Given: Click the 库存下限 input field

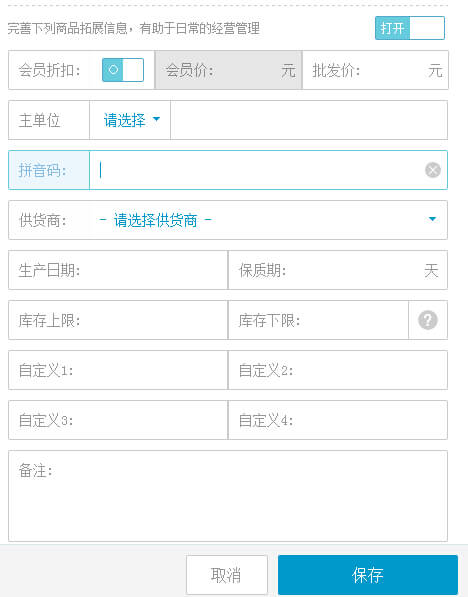Looking at the screenshot, I should 318,320.
